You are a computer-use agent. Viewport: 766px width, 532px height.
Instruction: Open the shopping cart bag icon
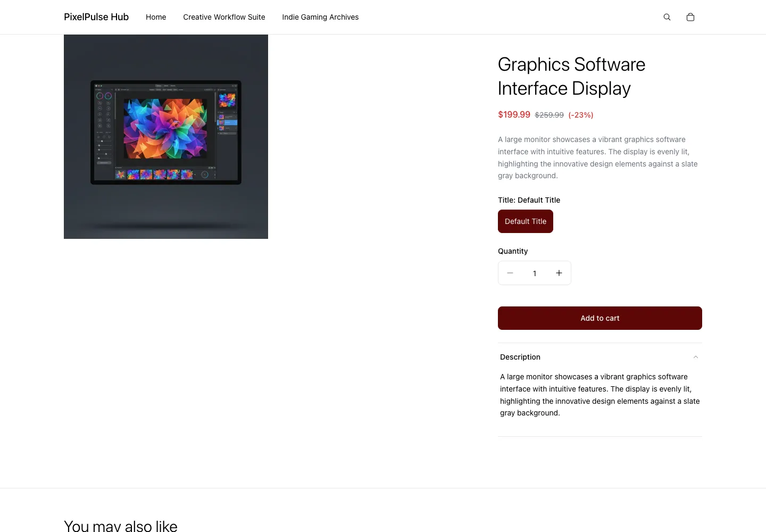(x=690, y=17)
